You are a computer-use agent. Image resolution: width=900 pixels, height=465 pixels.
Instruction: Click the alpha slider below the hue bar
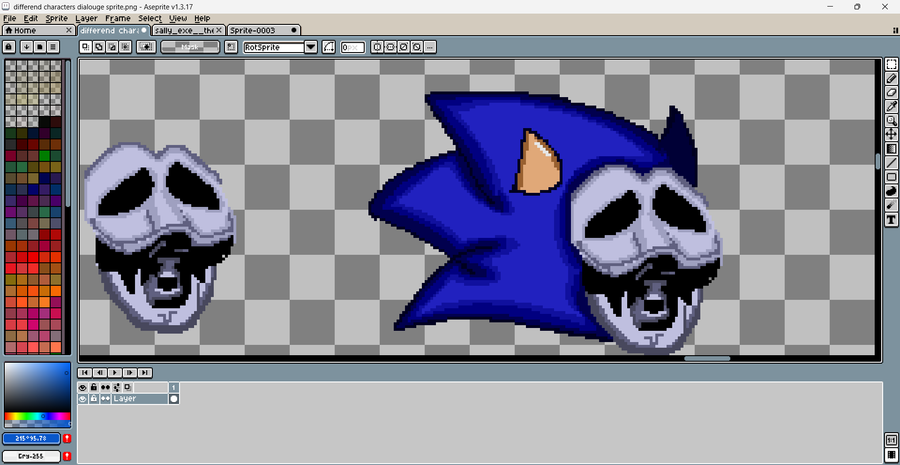(37, 424)
